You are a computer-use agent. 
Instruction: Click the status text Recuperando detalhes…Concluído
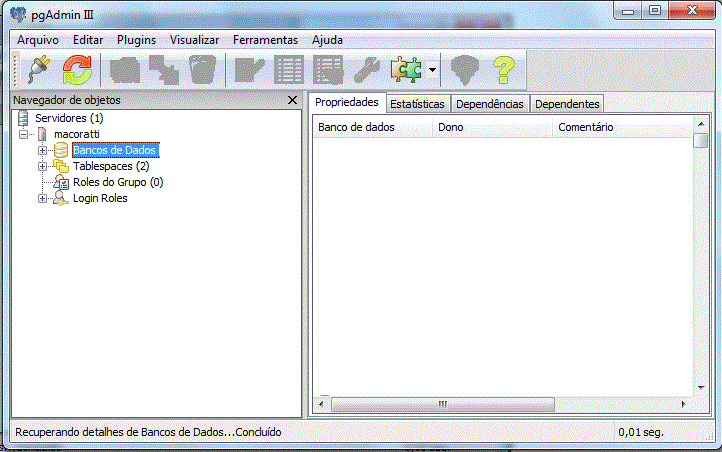(x=148, y=432)
